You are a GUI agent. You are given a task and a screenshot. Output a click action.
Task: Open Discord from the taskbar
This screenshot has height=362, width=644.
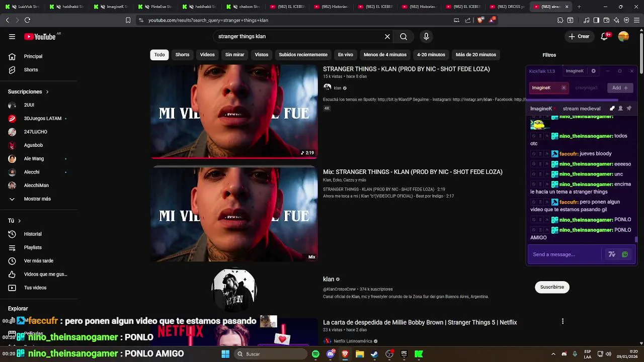pos(330,354)
